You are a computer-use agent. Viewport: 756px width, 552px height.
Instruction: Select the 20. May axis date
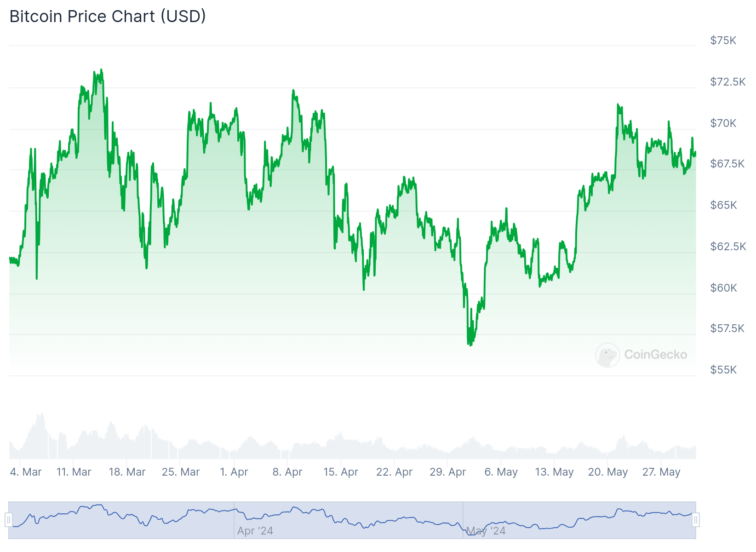point(607,472)
